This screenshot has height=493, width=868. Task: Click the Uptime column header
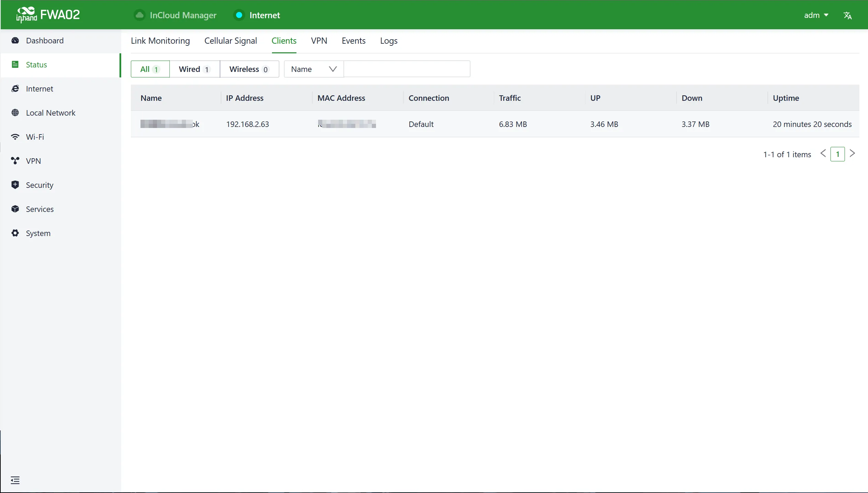(x=786, y=98)
